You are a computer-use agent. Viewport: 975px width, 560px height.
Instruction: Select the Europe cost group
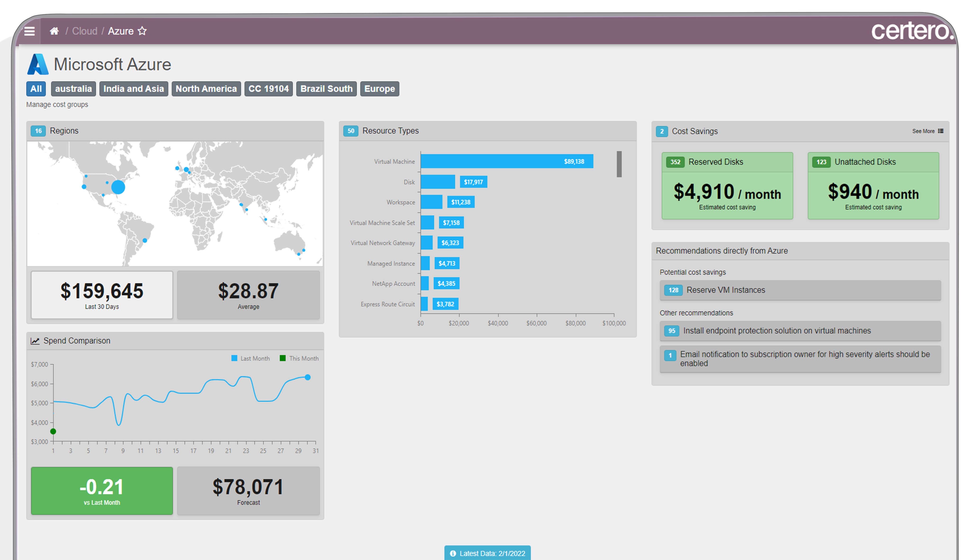380,89
